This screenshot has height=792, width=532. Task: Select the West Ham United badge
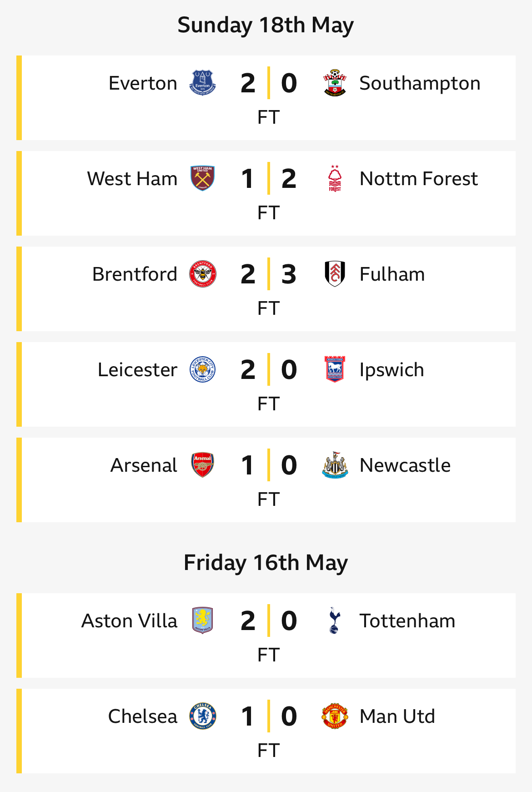(202, 178)
